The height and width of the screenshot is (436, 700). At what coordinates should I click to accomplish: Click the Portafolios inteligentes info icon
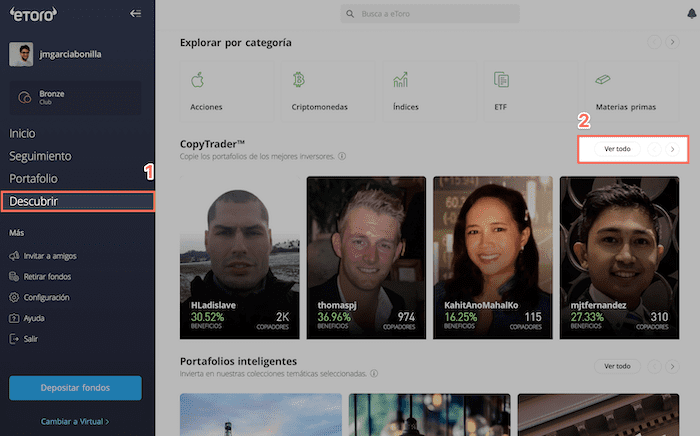[374, 373]
